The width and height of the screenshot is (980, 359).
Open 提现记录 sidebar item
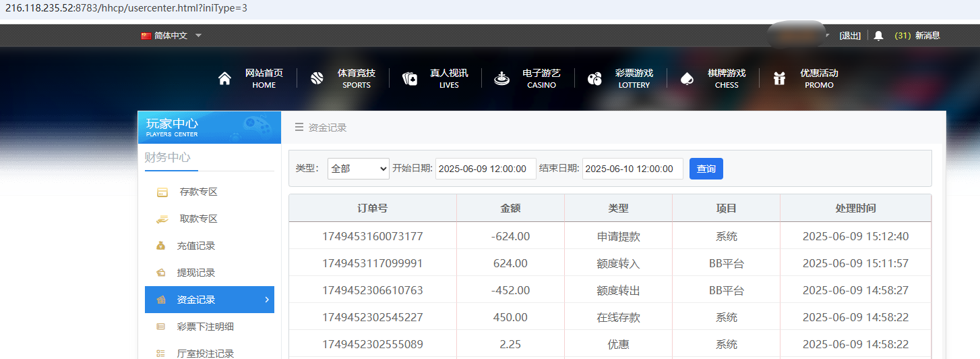[195, 273]
